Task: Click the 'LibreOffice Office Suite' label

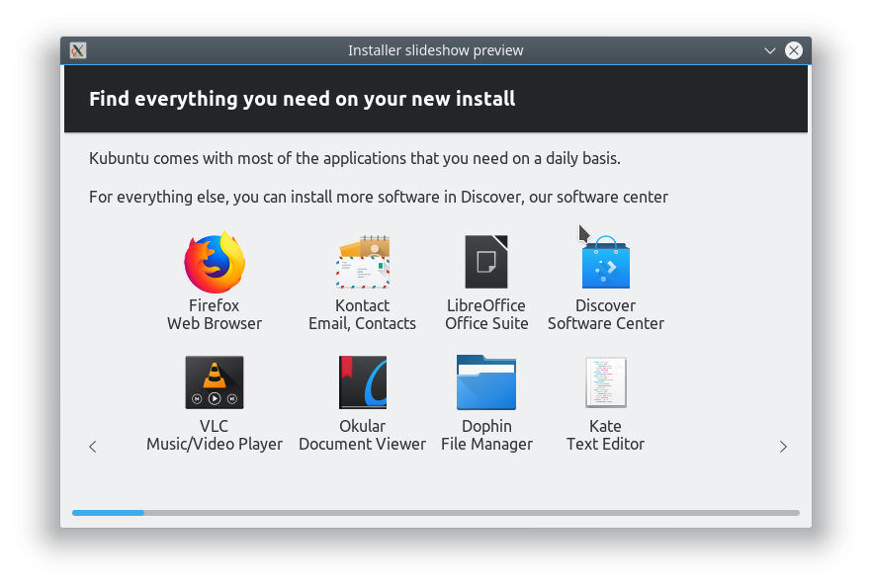Action: 486,314
